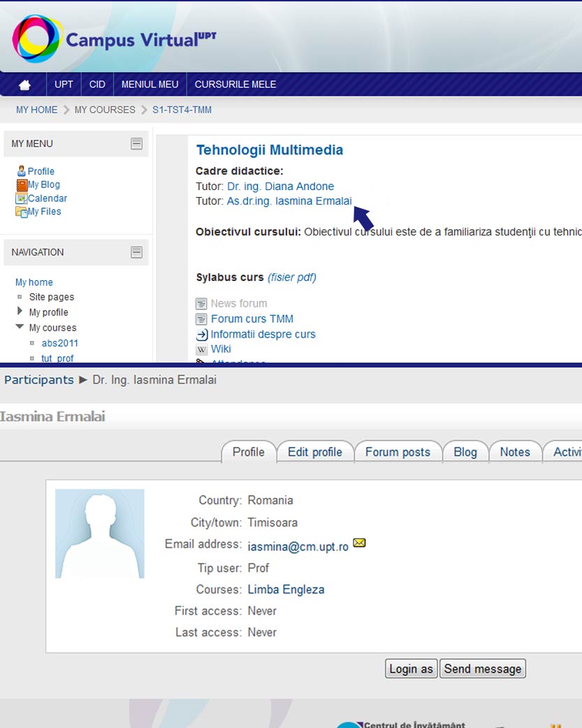Expand the My profile tree node
This screenshot has height=728, width=582.
click(x=20, y=312)
